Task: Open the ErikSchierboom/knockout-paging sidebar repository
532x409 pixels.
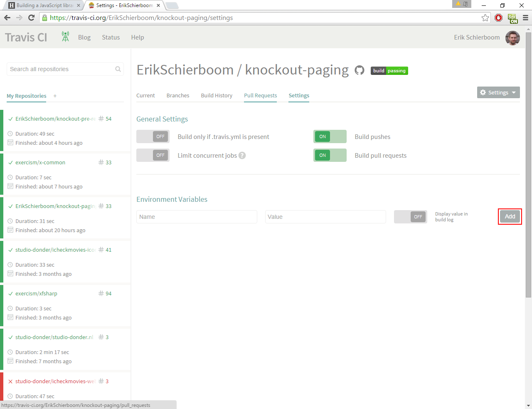Action: click(x=55, y=206)
